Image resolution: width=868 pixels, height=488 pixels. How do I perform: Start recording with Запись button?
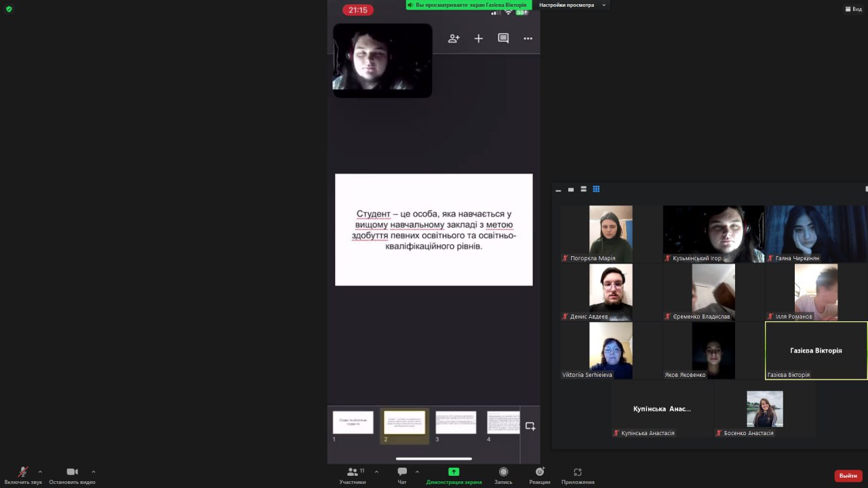(x=503, y=472)
